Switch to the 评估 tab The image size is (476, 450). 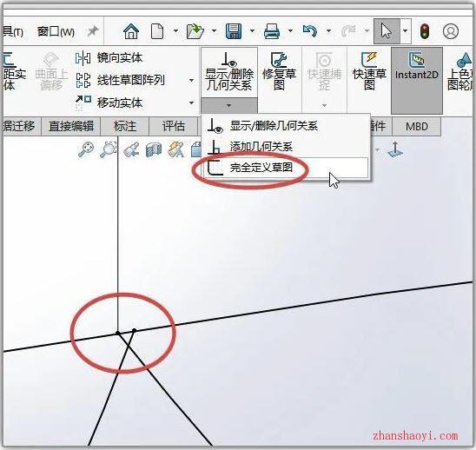coord(174,126)
